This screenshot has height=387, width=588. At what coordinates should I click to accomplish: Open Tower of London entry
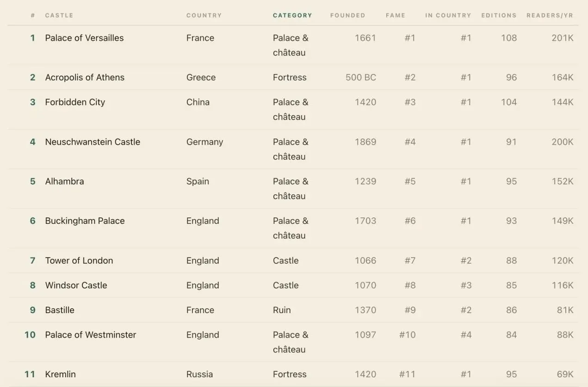click(x=79, y=260)
